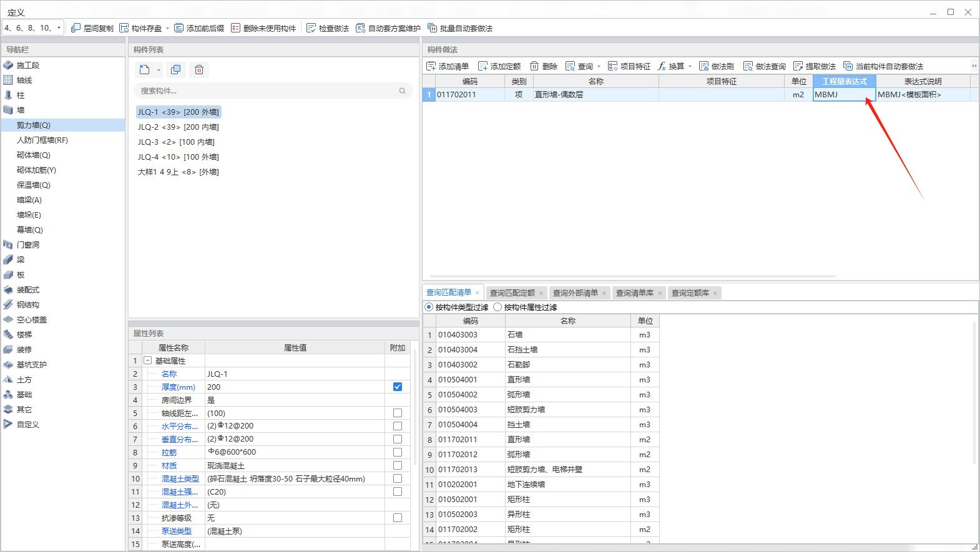Select component JLQ-2 <39> [200 内墙]
The image size is (980, 552).
click(179, 127)
